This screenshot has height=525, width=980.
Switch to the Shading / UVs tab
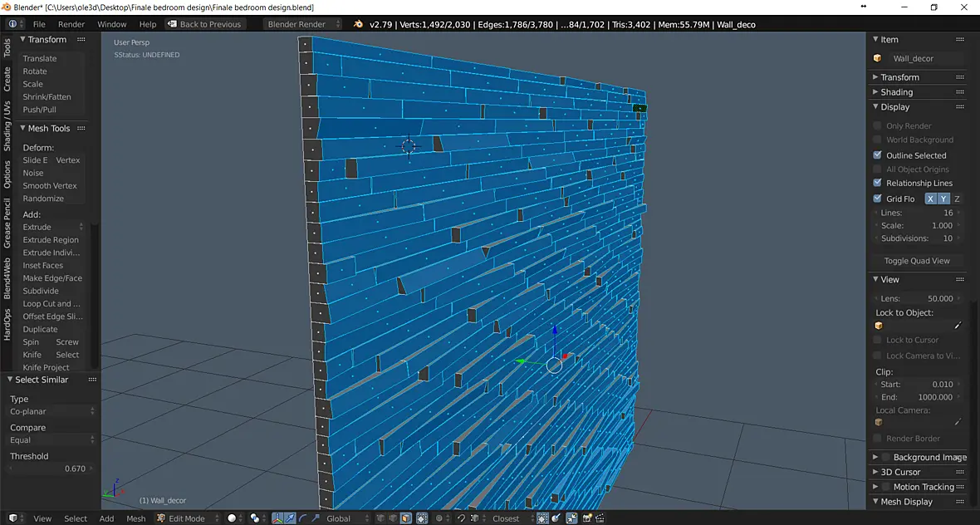pos(7,125)
